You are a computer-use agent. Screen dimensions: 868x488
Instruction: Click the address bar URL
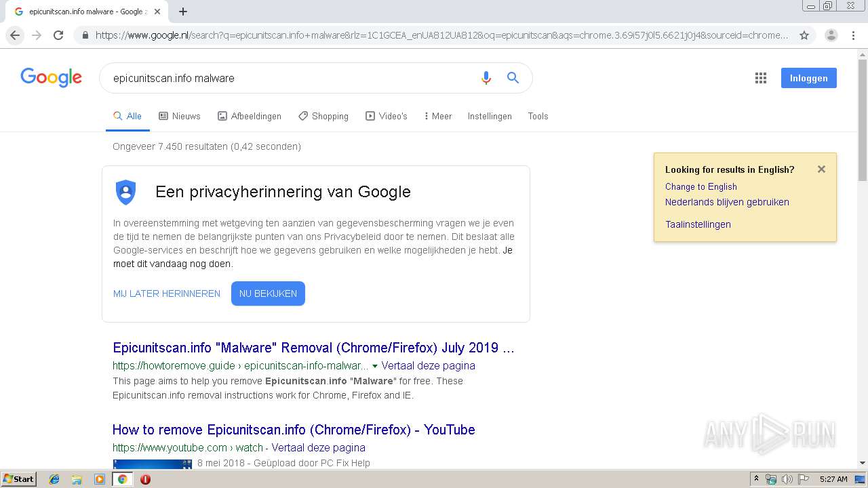coord(441,35)
